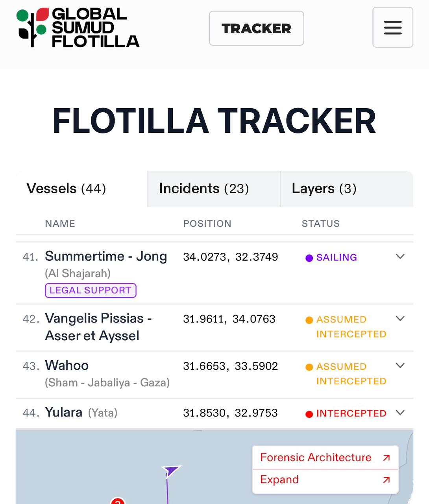Click the Forensic Architecture external arrow icon
The height and width of the screenshot is (504, 429).
(386, 458)
